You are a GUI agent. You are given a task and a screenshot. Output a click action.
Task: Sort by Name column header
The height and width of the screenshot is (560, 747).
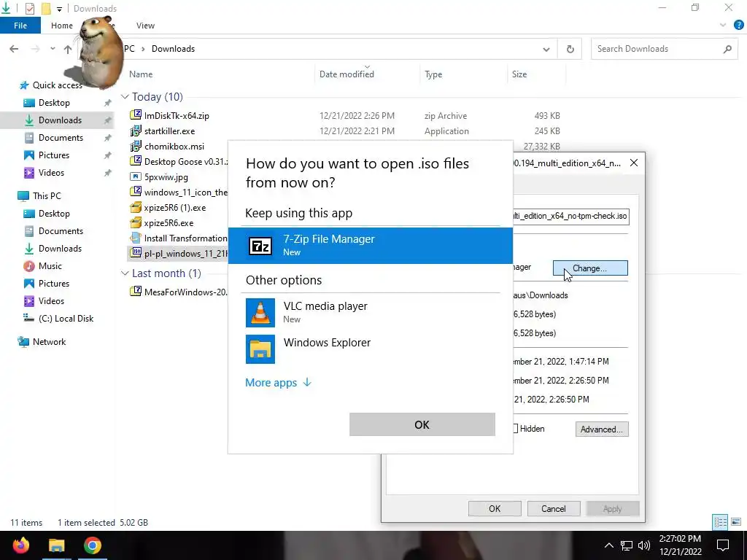click(141, 74)
